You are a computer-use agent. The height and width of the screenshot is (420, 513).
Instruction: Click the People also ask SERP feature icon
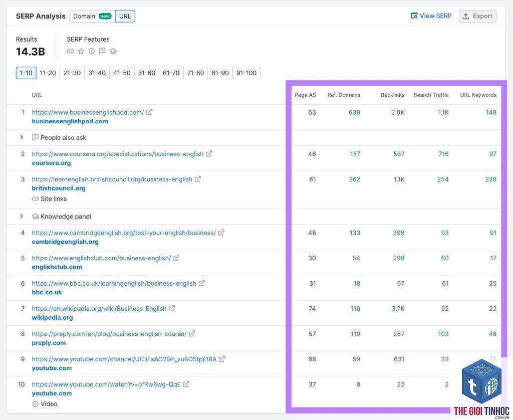(x=102, y=51)
